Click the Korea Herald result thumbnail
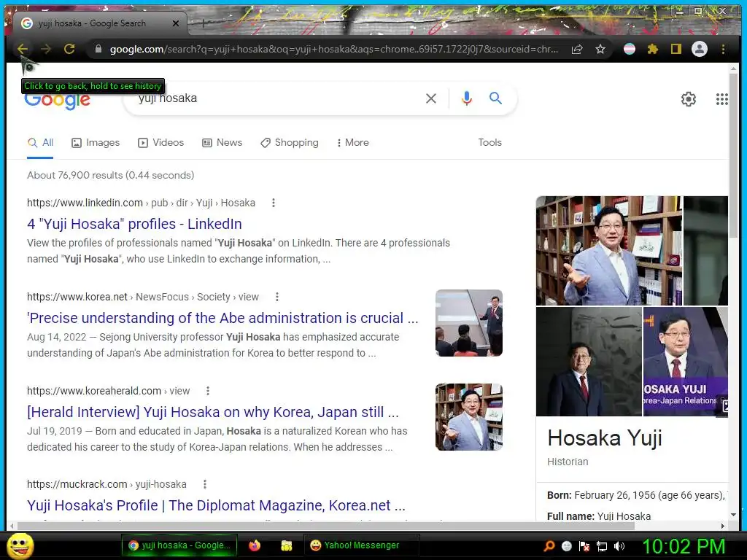This screenshot has width=747, height=560. (x=469, y=416)
